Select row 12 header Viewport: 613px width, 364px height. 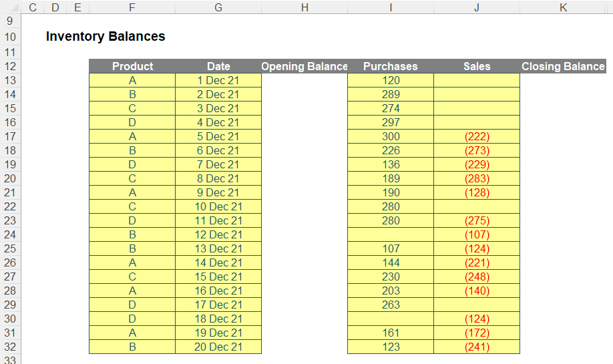pyautogui.click(x=10, y=66)
